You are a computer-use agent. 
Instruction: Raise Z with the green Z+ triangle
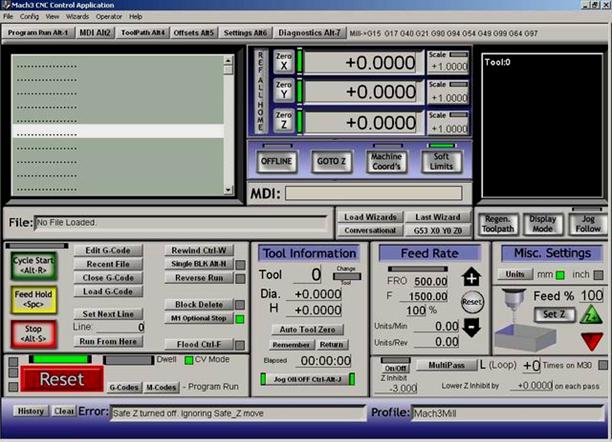click(x=591, y=315)
